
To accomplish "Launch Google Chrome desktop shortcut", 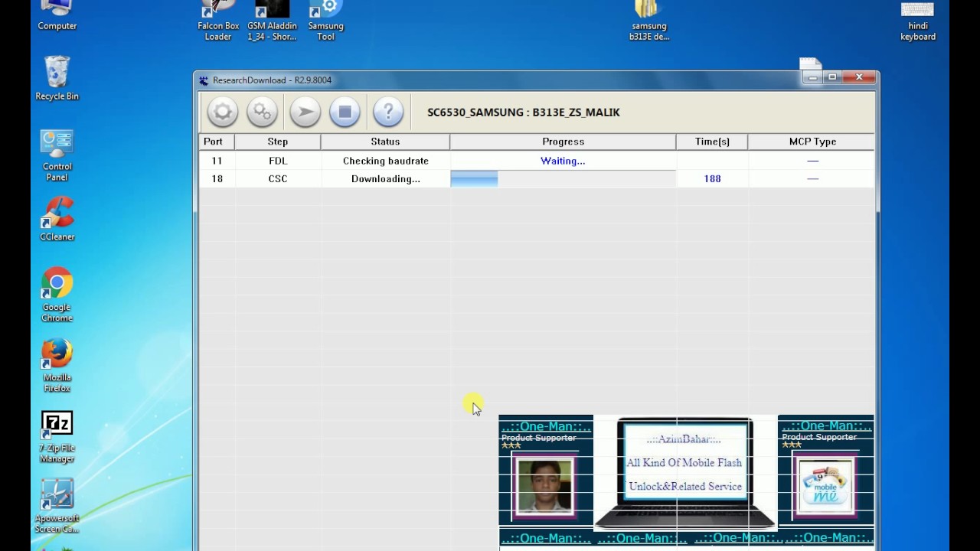I will (x=57, y=295).
